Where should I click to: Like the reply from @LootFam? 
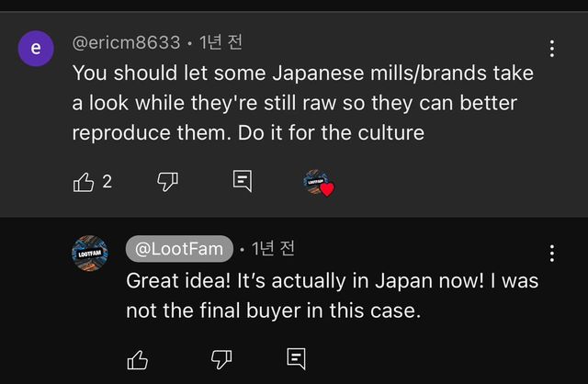click(x=138, y=359)
